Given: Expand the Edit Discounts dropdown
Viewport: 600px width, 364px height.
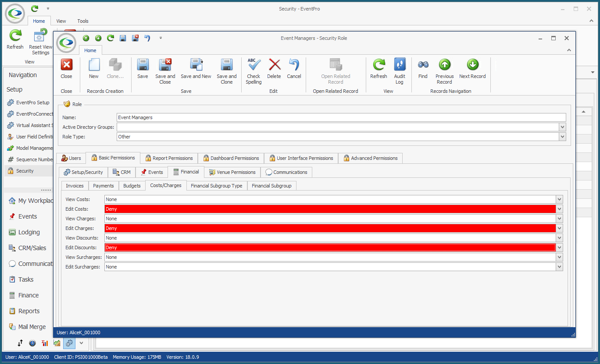Looking at the screenshot, I should pos(559,247).
